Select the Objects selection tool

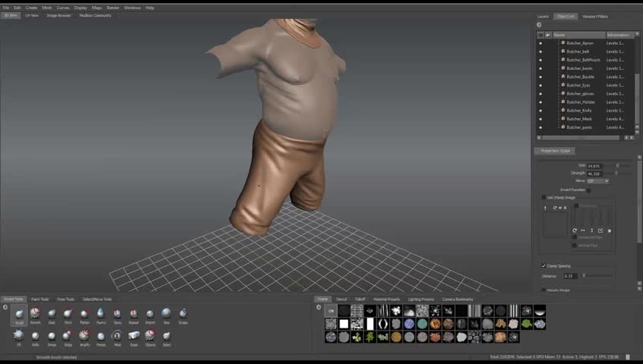(150, 337)
